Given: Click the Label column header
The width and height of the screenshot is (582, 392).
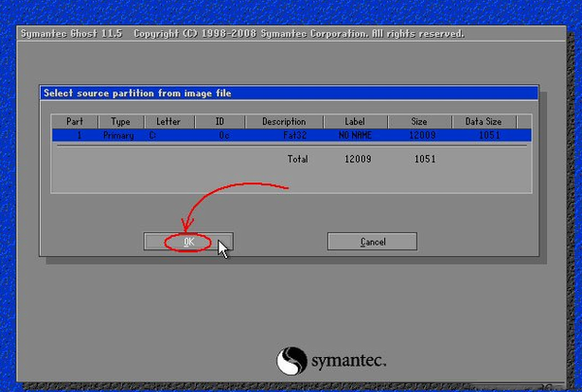Looking at the screenshot, I should point(355,121).
